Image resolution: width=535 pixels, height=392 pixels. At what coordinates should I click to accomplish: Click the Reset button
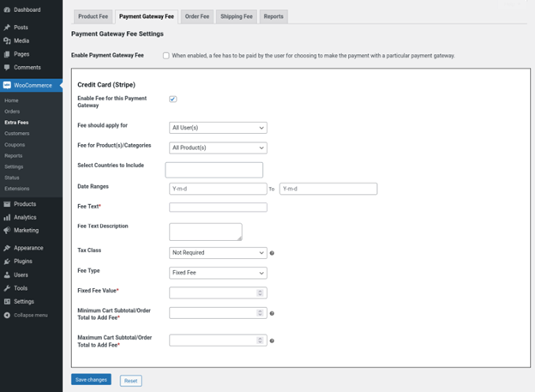130,380
